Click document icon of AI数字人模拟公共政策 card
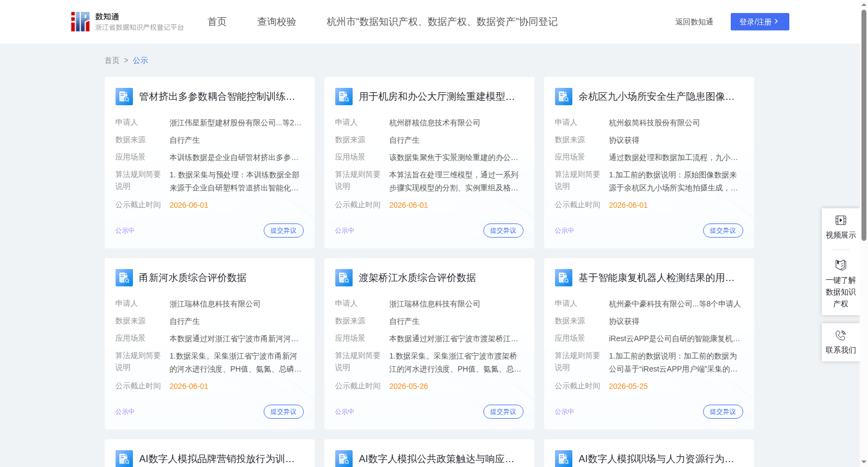The image size is (868, 467). coord(344,459)
